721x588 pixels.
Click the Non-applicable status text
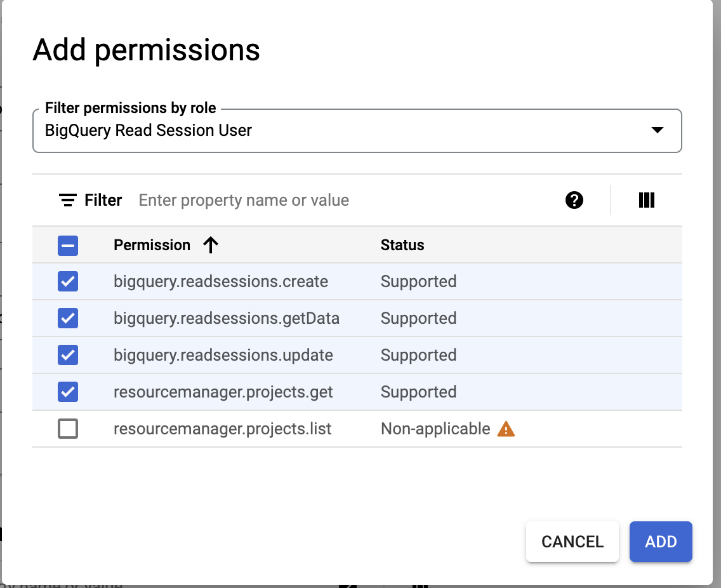pos(435,429)
